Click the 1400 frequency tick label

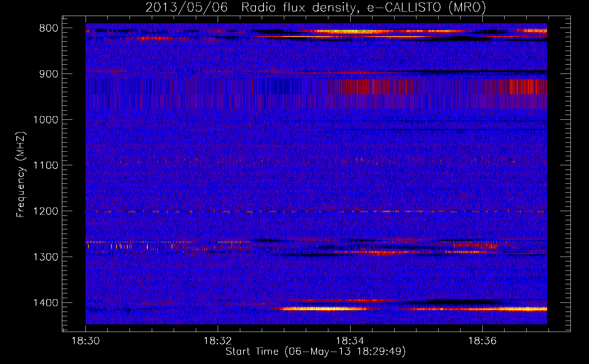[x=46, y=302]
